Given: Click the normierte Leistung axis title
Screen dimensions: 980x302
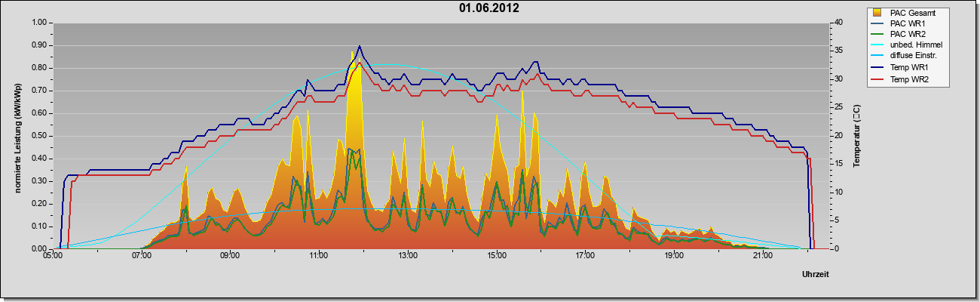Looking at the screenshot, I should [x=17, y=136].
